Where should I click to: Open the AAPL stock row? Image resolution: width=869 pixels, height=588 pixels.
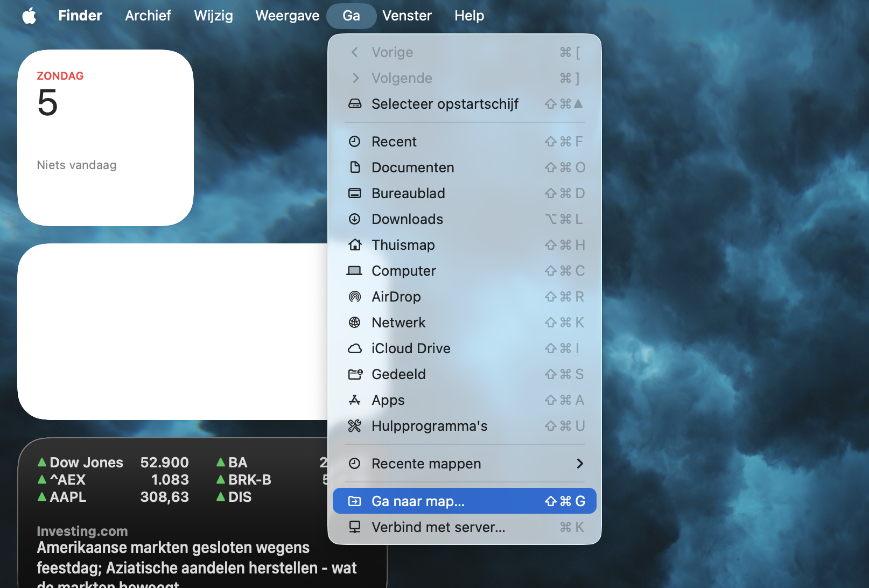click(x=113, y=496)
